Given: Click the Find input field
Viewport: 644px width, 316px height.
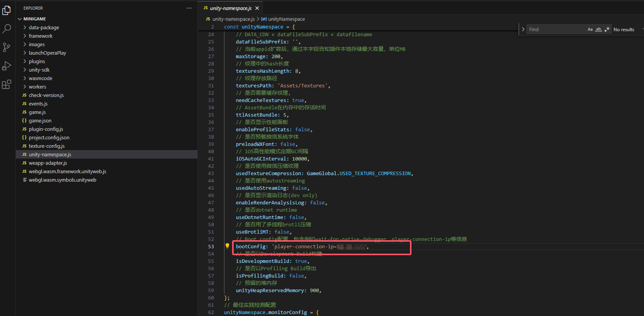Looking at the screenshot, I should [556, 29].
